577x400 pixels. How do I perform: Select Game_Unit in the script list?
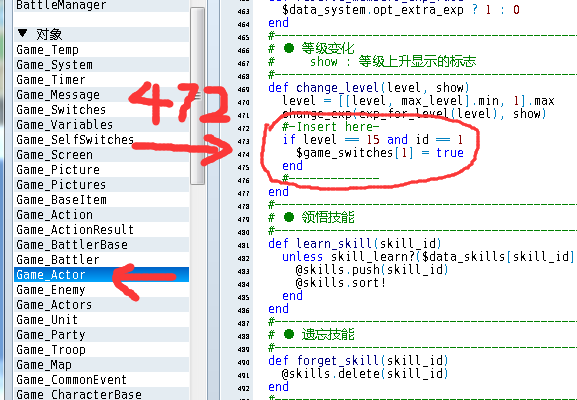(101, 320)
